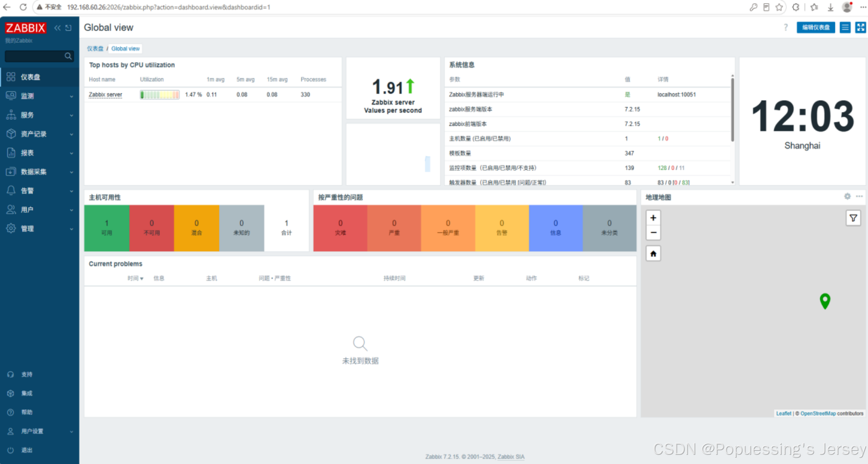Show browser downloads
The height and width of the screenshot is (464, 868).
(x=830, y=7)
